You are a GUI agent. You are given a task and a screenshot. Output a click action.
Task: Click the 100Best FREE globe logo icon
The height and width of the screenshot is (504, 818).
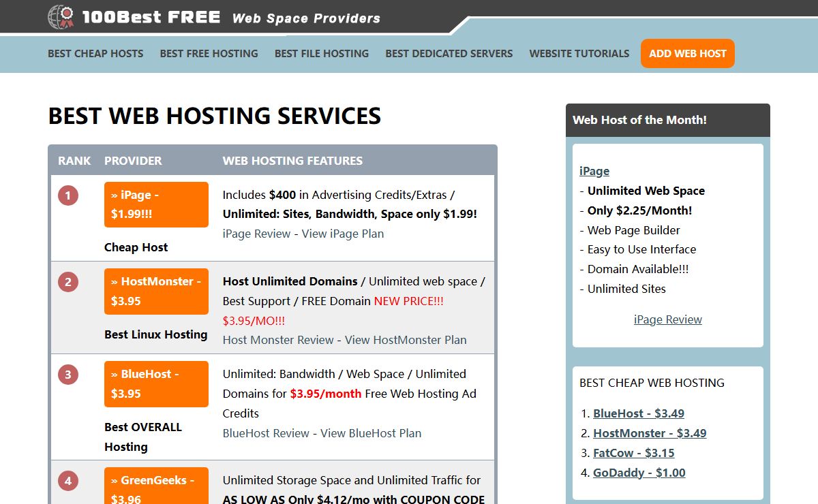coord(61,17)
